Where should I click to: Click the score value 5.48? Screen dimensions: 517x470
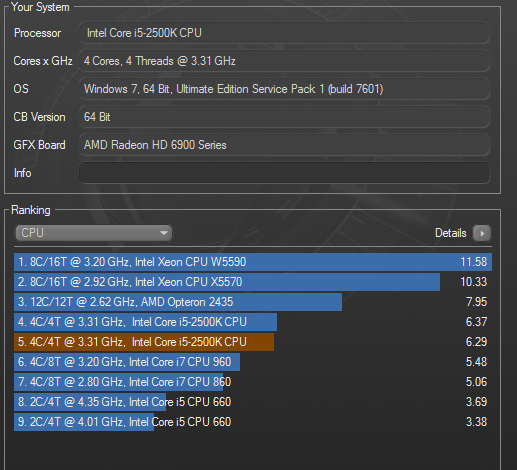pyautogui.click(x=476, y=362)
